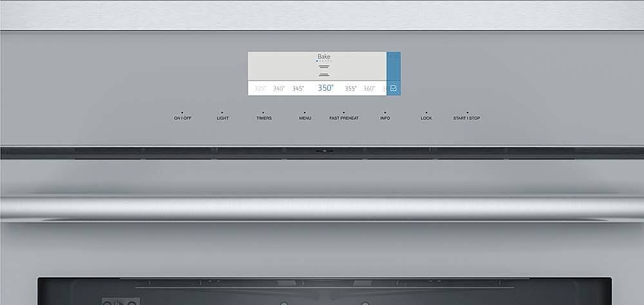Tap the highlighted 350° temperature
Viewport: 644px width, 305px height.
(x=326, y=88)
